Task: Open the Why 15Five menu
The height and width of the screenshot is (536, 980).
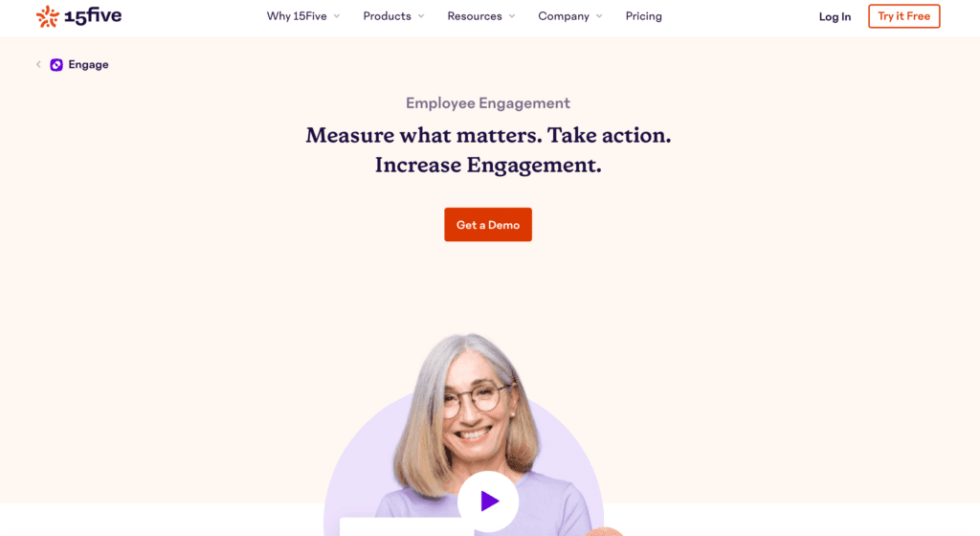Action: coord(297,16)
